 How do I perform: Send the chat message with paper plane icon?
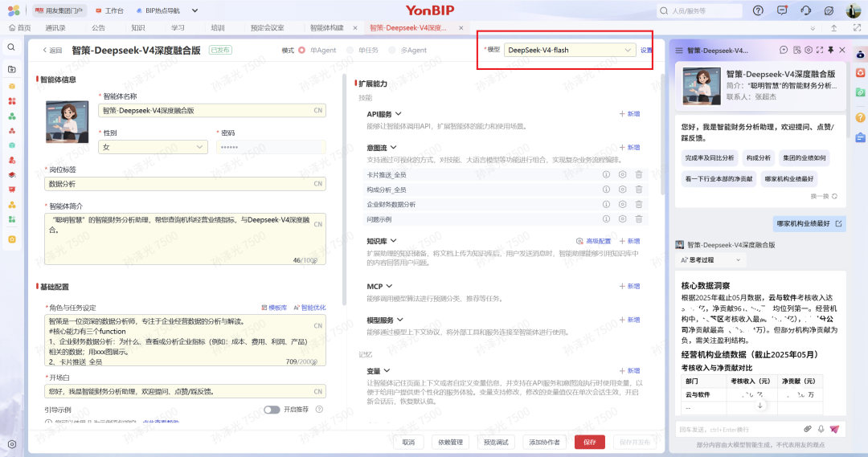click(834, 429)
